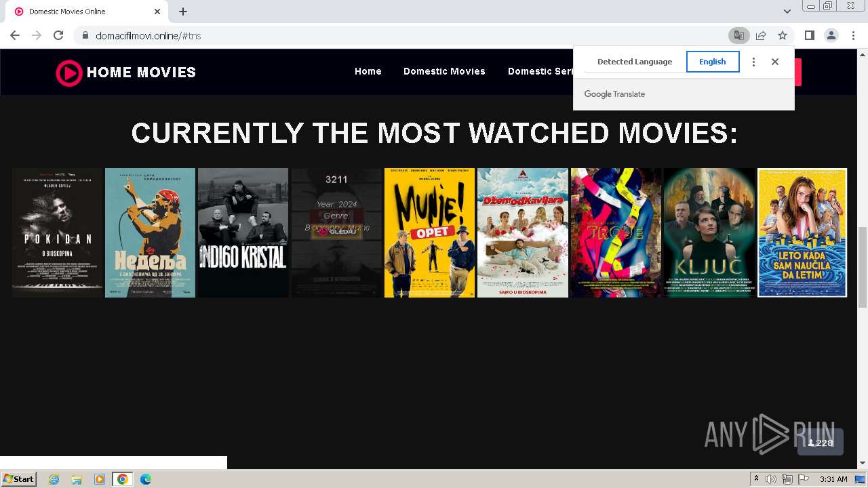The image size is (868, 488).
Task: Click the tab search chevron in title bar
Action: [x=787, y=12]
